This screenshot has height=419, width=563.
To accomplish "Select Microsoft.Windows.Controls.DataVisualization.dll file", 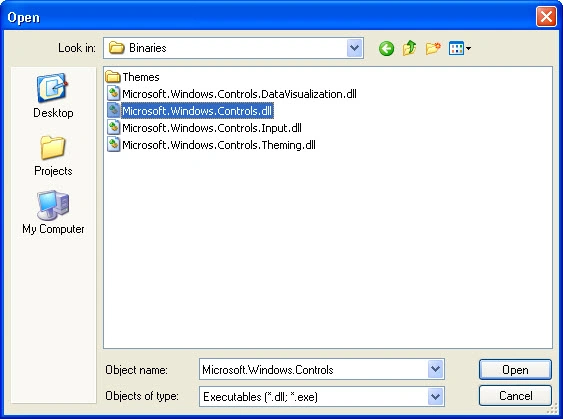I will (x=232, y=94).
